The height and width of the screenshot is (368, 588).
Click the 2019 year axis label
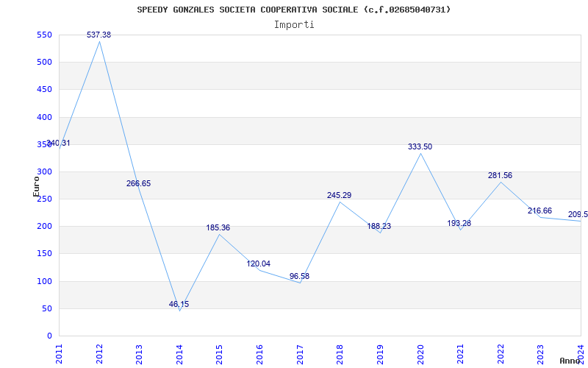click(x=380, y=354)
